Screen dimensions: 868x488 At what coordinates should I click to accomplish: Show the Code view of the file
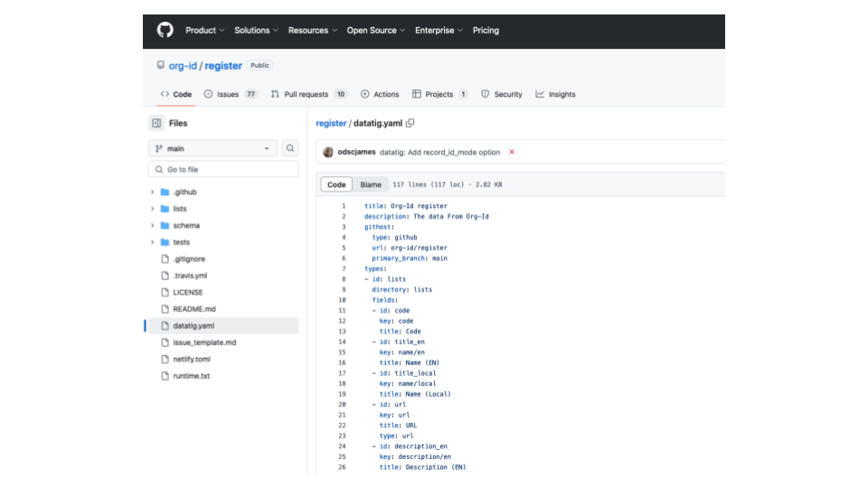point(336,184)
